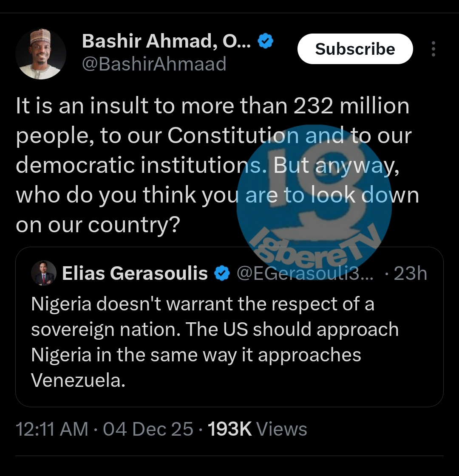The image size is (459, 476).
Task: Click the 04 Dec 25 date
Action: pos(148,429)
